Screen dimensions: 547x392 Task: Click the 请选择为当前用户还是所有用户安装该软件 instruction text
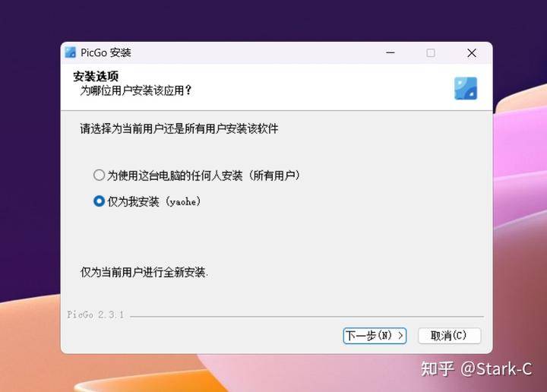click(x=179, y=128)
